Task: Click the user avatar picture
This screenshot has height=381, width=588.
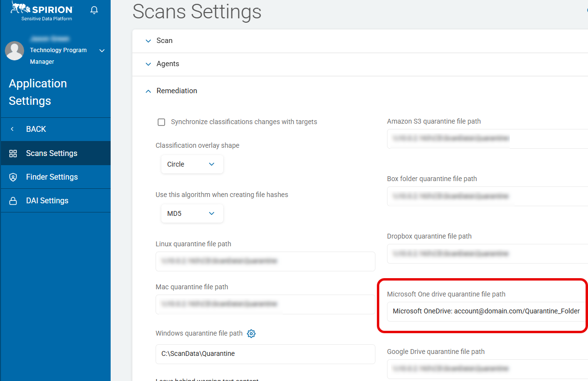Action: (x=14, y=51)
